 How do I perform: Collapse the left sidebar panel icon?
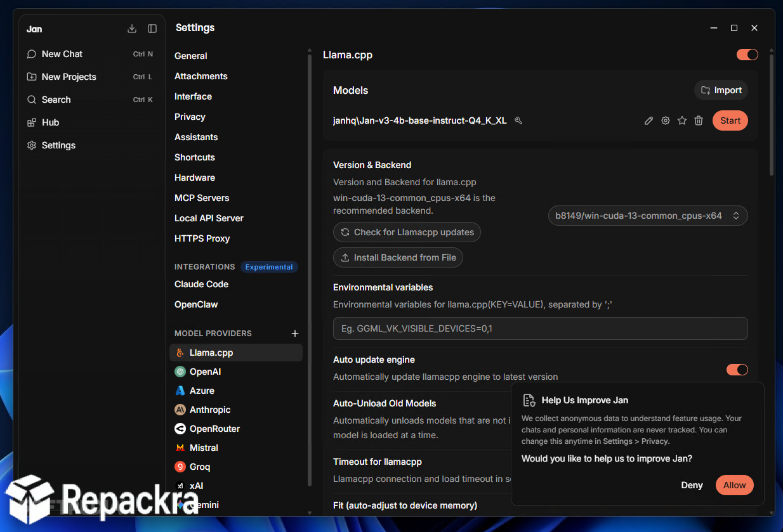(152, 29)
